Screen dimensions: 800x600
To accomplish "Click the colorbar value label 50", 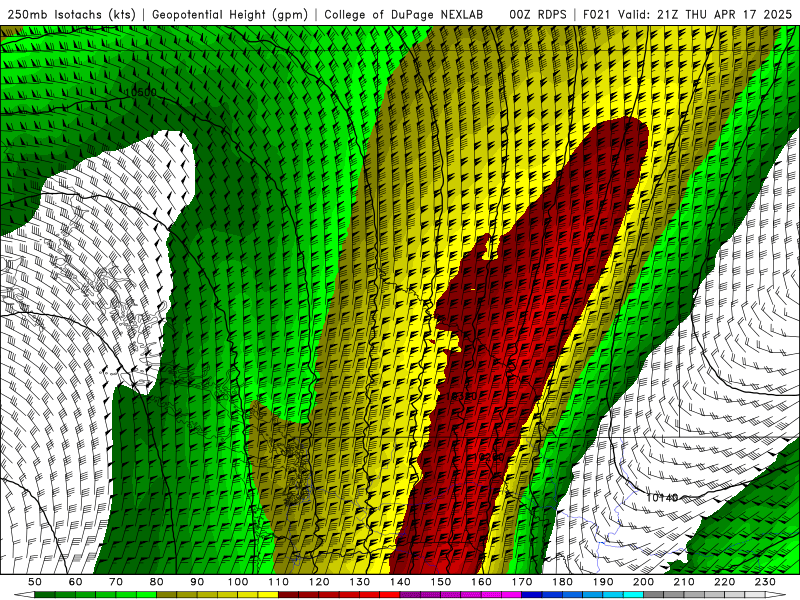I will (x=34, y=582).
